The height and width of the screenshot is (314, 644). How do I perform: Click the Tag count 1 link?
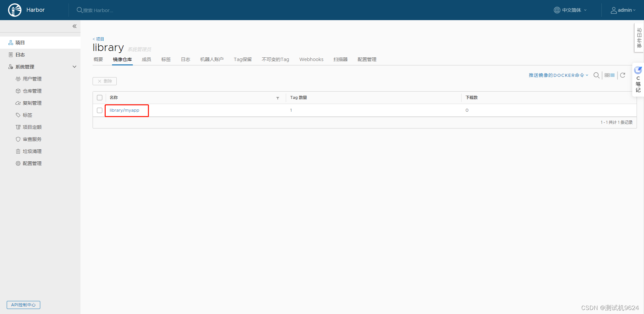coord(291,110)
